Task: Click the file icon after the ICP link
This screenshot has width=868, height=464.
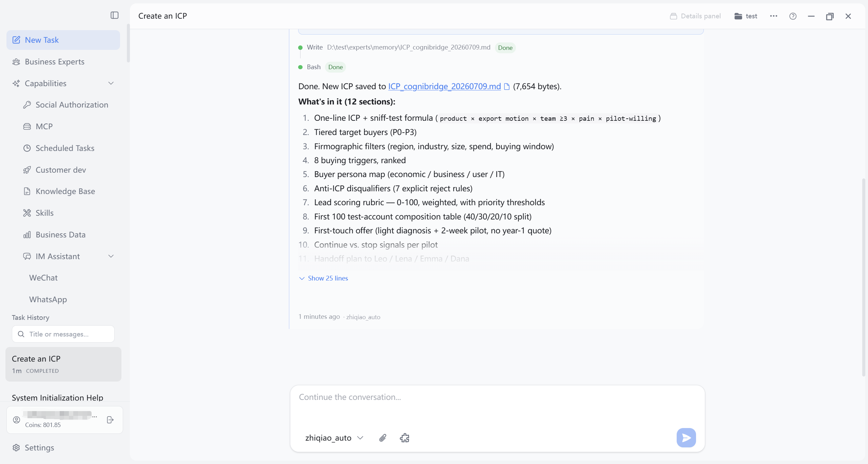Action: pyautogui.click(x=507, y=86)
